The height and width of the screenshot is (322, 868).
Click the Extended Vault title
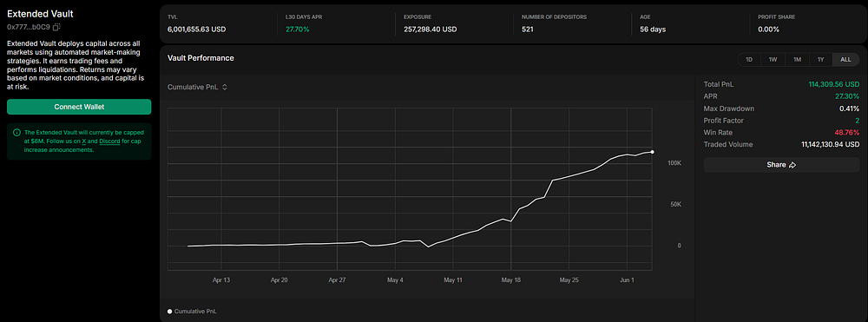(x=40, y=14)
